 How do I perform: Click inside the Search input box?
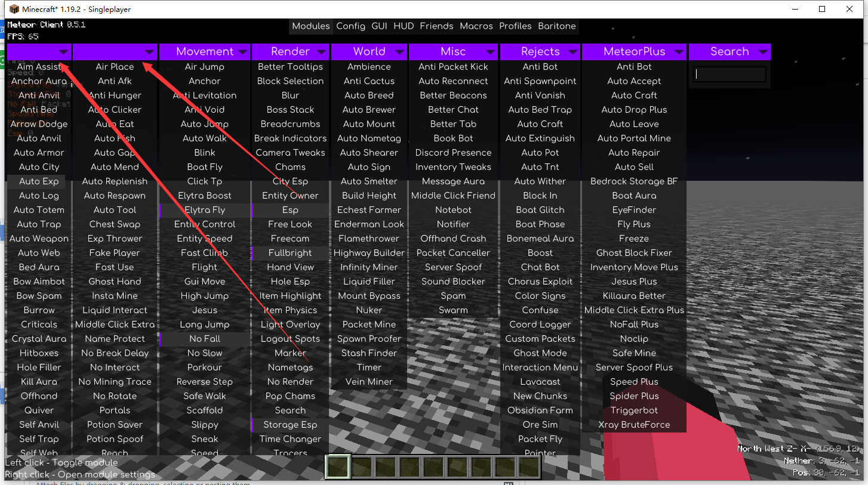pyautogui.click(x=730, y=74)
